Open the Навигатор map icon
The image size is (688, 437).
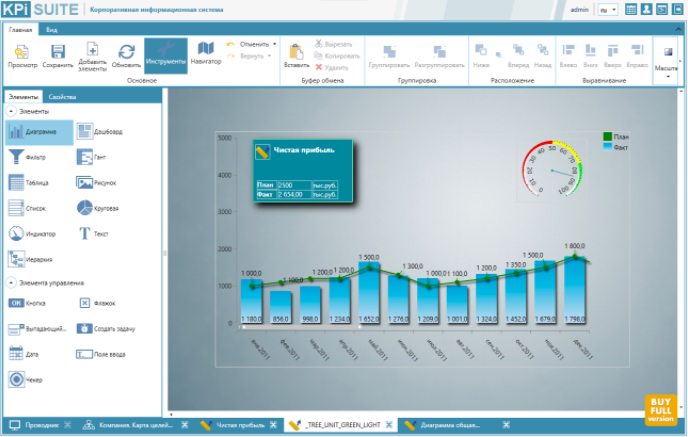[x=206, y=54]
